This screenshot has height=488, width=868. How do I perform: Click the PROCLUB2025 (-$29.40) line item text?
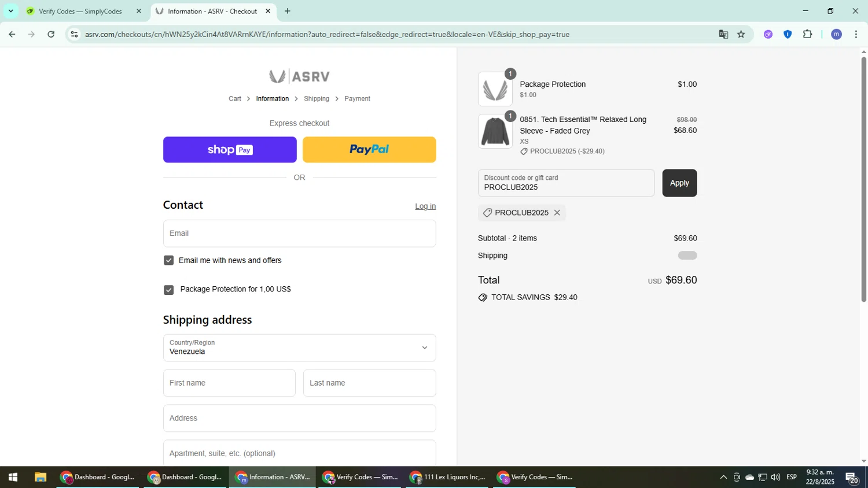(567, 151)
